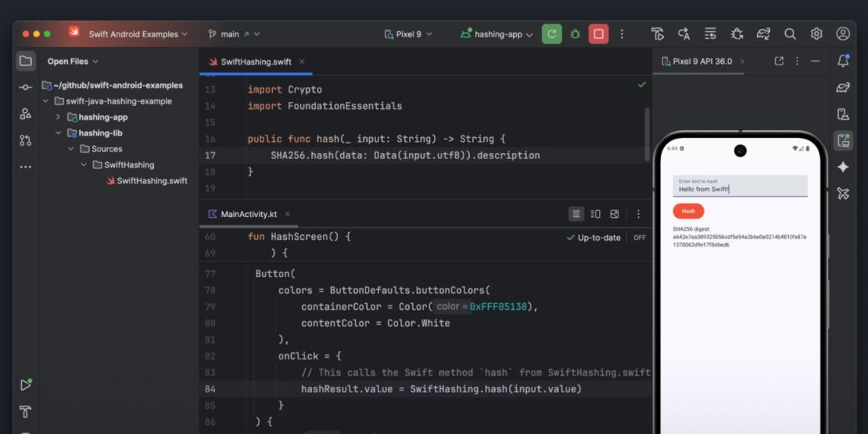Open the Commit tool window
This screenshot has width=868, height=434.
pyautogui.click(x=26, y=88)
